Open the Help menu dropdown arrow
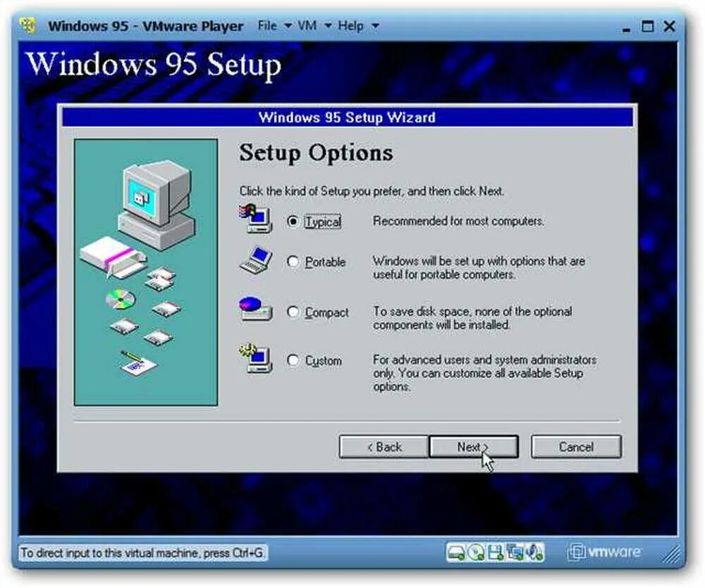Viewport: 705px width, 588px height. point(375,26)
